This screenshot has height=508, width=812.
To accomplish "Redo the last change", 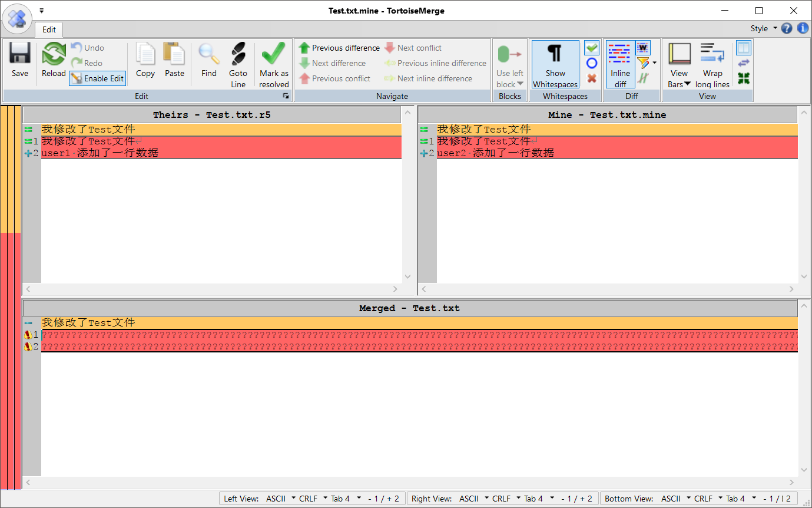I will tap(87, 63).
